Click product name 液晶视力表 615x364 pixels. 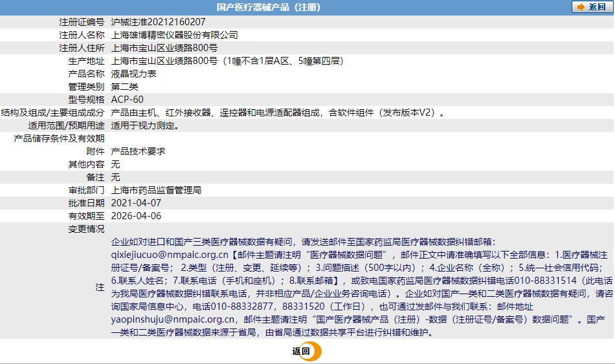pos(134,74)
